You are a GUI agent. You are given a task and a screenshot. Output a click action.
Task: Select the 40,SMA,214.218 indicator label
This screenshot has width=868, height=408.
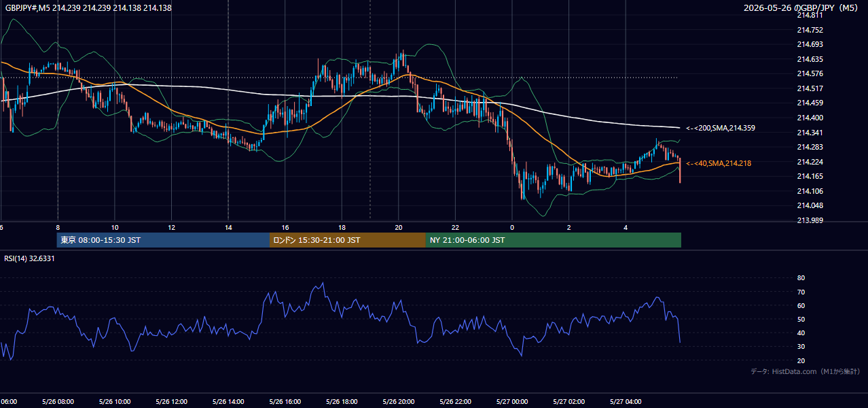point(718,163)
